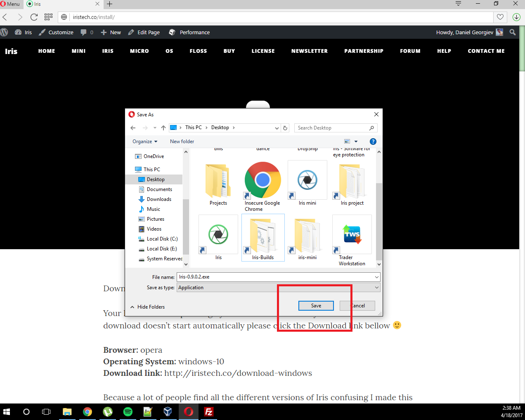The image size is (525, 420).
Task: Select the iris-mini folder shortcut
Action: pyautogui.click(x=307, y=238)
